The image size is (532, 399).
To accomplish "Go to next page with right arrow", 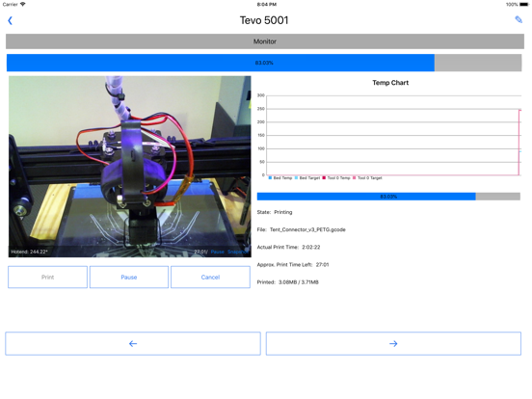I will tap(393, 344).
